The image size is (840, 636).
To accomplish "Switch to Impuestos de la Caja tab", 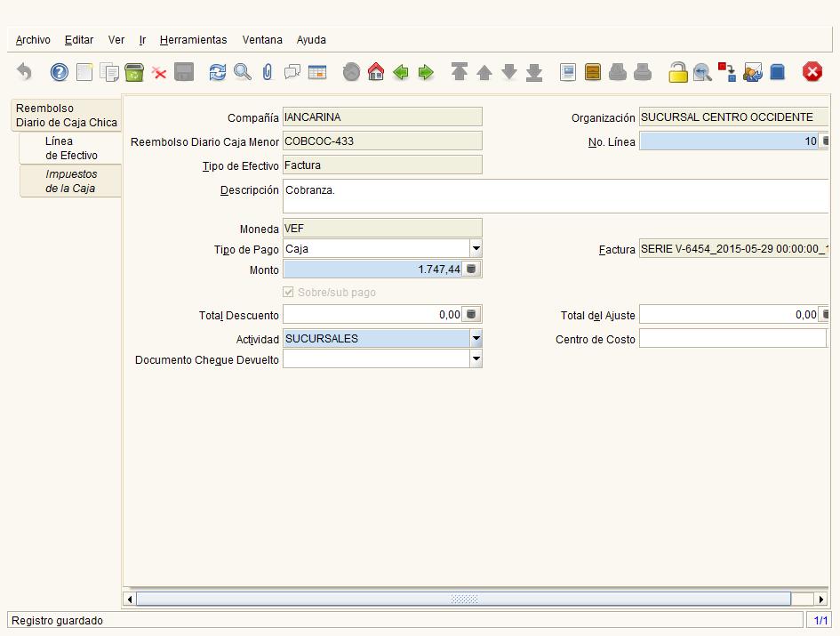I will (x=71, y=181).
